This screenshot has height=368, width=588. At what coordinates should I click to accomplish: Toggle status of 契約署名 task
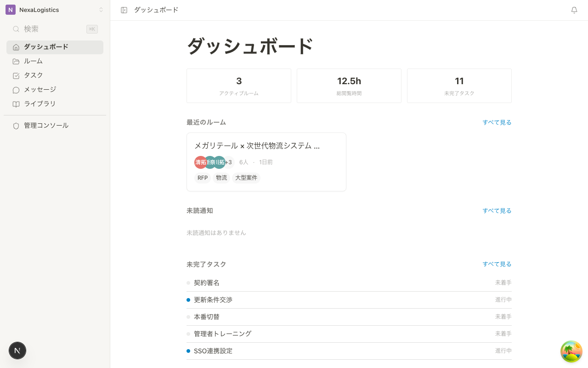click(x=188, y=283)
